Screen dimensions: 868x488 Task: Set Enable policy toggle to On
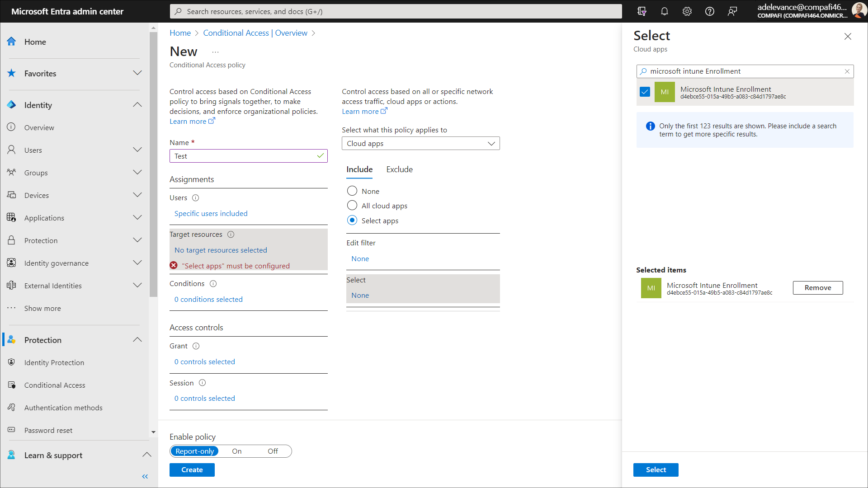(x=236, y=451)
